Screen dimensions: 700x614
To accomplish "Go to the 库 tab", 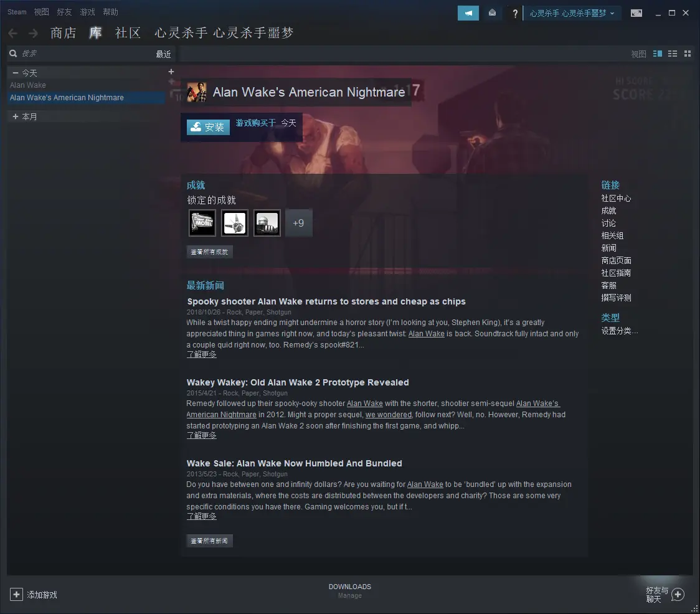I will click(95, 33).
